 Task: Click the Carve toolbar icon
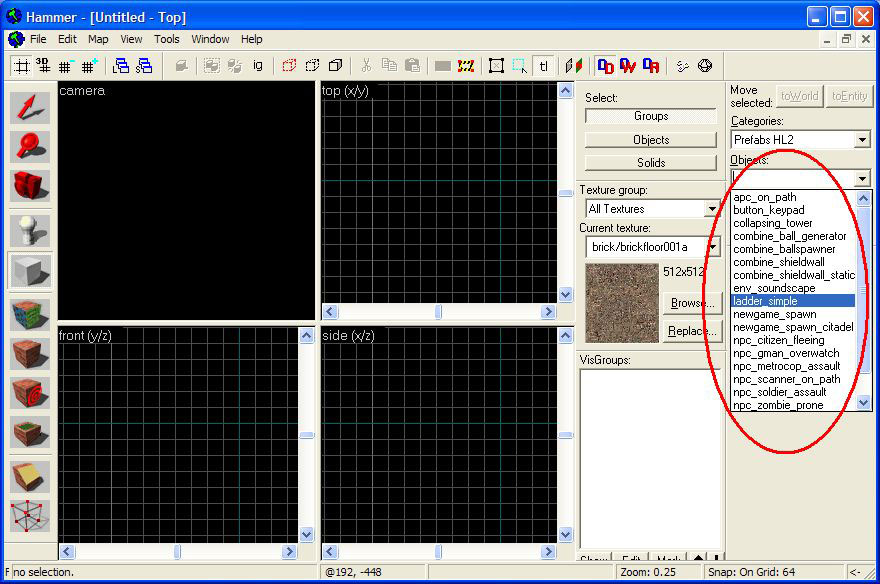click(181, 66)
